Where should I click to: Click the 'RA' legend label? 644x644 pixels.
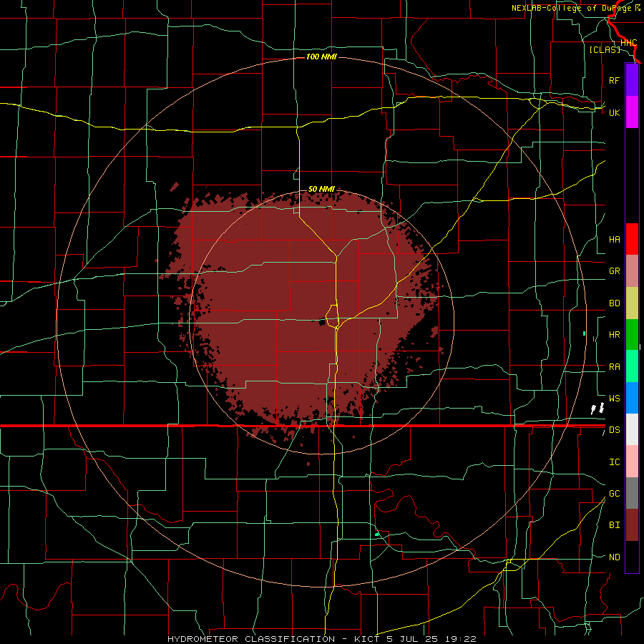click(x=614, y=367)
